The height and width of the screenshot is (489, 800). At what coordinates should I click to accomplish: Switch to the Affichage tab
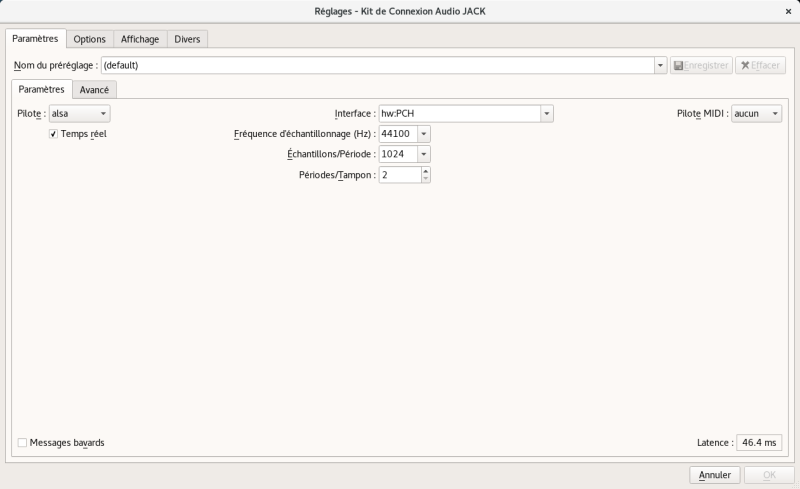coord(140,39)
